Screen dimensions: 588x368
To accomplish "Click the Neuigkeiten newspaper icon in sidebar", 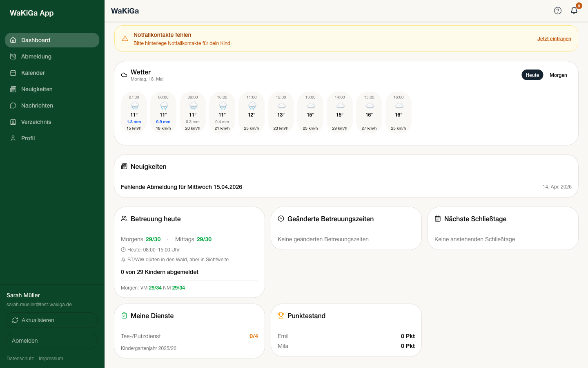I will [x=13, y=89].
